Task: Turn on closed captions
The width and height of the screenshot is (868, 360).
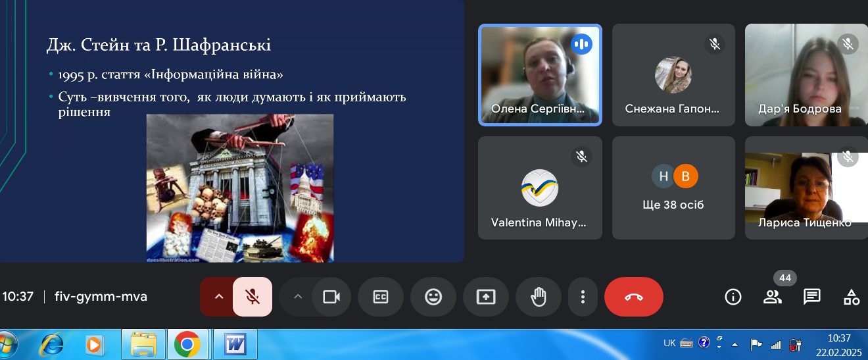Action: point(381,297)
